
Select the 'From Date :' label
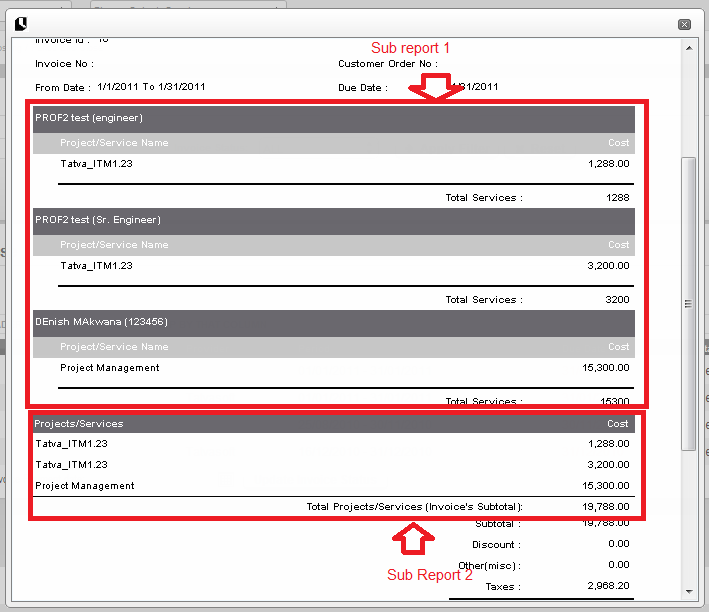(x=63, y=87)
